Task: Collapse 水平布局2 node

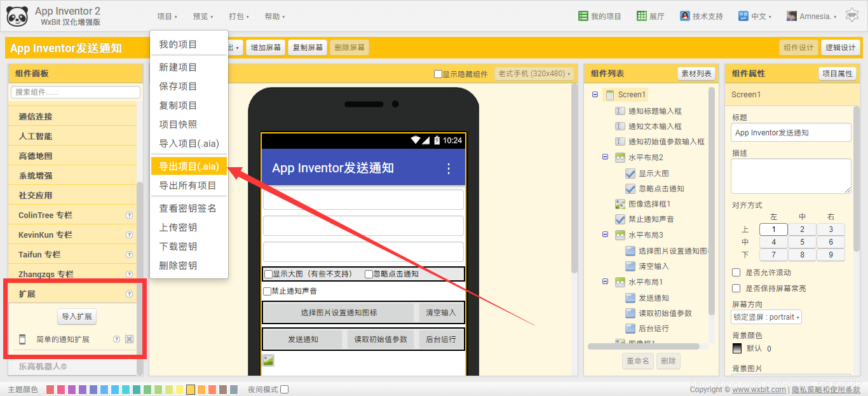Action: [605, 157]
